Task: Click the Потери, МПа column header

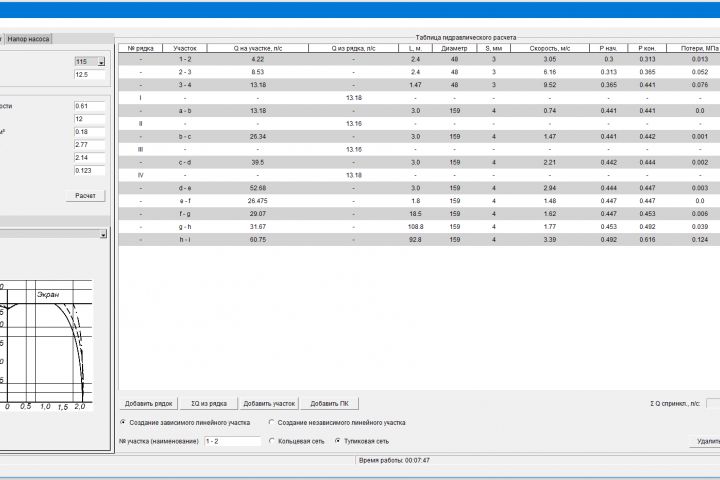Action: click(693, 48)
